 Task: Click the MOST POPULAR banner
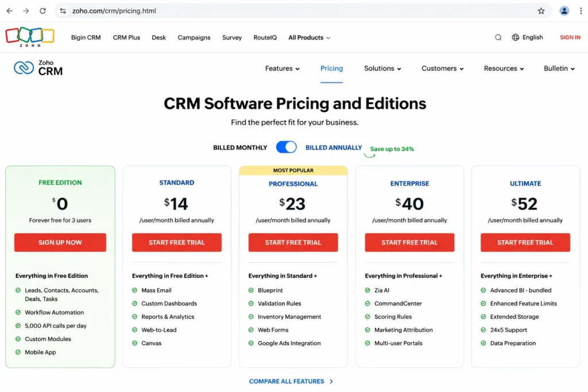click(x=293, y=170)
